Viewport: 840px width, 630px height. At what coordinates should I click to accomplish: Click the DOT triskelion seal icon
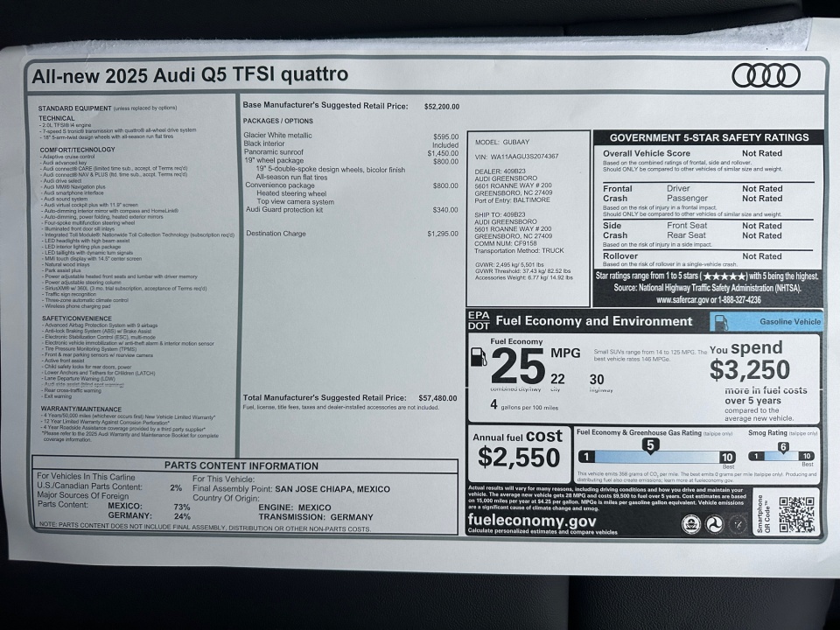pyautogui.click(x=713, y=523)
